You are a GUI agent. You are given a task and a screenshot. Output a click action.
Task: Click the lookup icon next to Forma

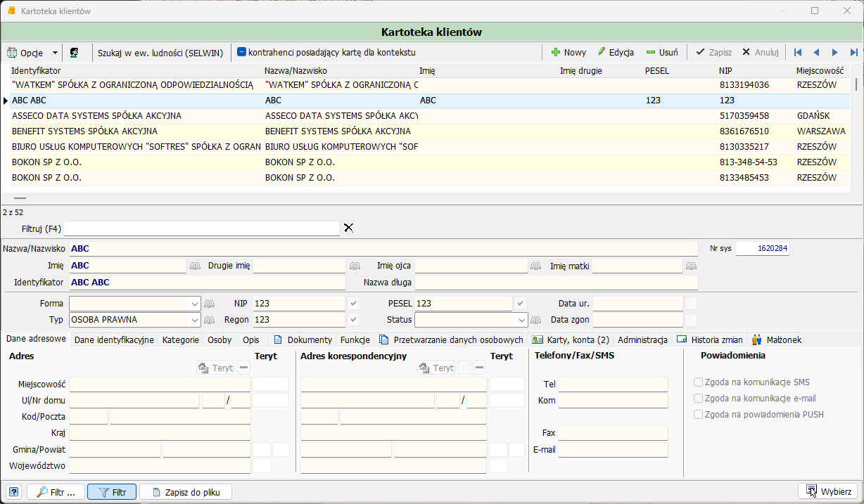coord(209,304)
